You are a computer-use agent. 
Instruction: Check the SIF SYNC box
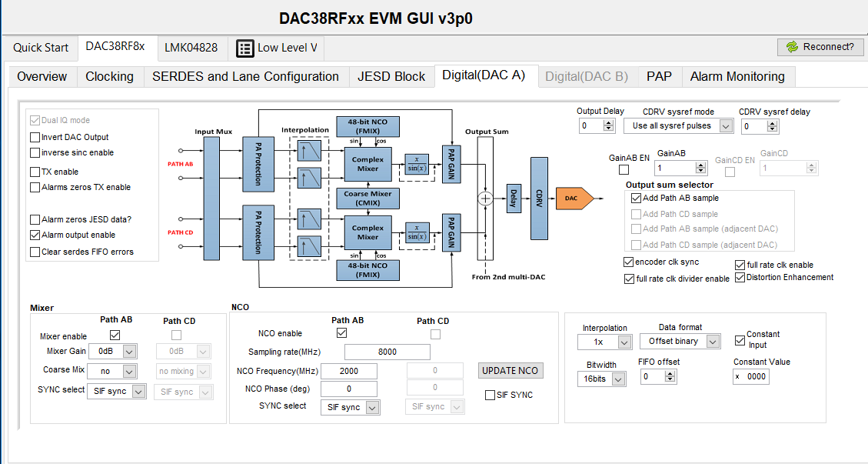(490, 396)
